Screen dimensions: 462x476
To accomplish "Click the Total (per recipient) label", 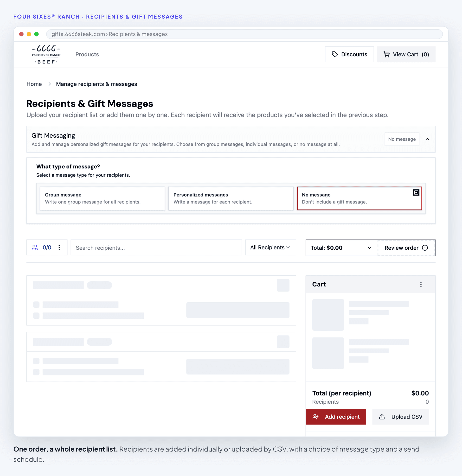I will pos(341,393).
